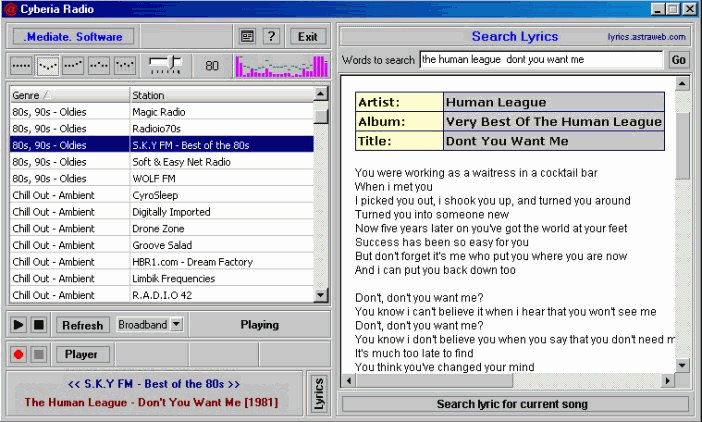Select WOLF FM station
702x422 pixels.
[162, 179]
